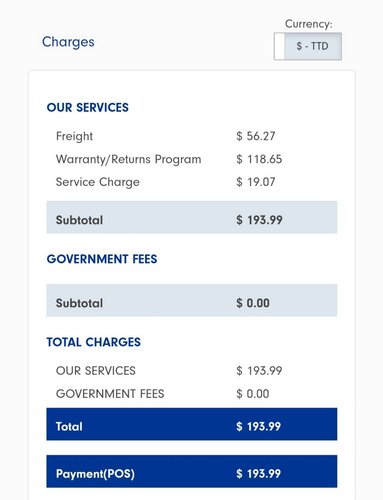The image size is (383, 500).
Task: Click the TOTAL CHARGES heading
Action: (93, 342)
